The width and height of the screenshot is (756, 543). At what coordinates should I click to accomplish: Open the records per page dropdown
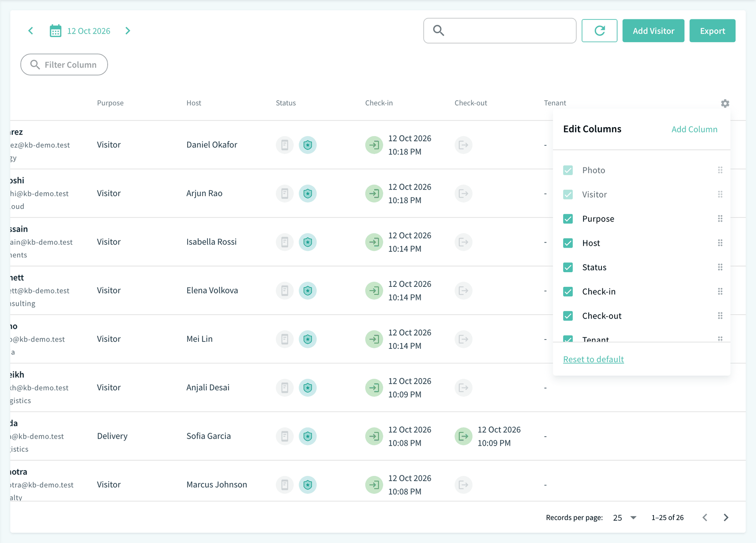[625, 518]
